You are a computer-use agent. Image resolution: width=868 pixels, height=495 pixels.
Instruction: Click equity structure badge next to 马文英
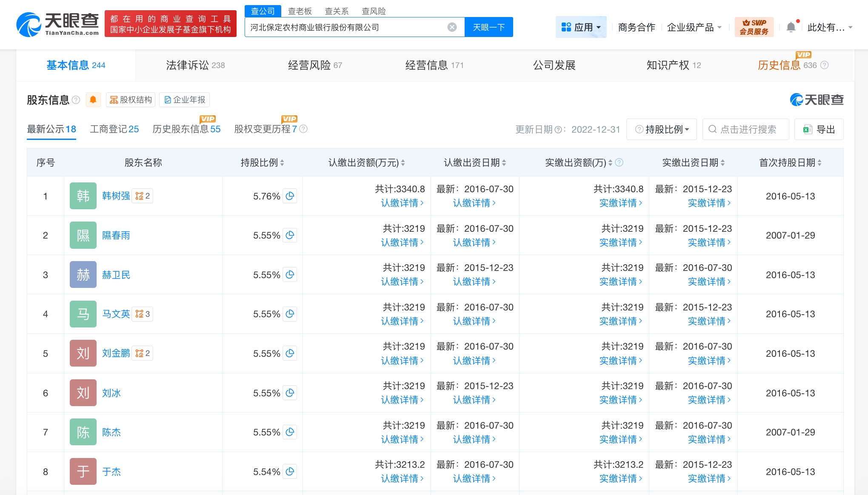coord(143,314)
